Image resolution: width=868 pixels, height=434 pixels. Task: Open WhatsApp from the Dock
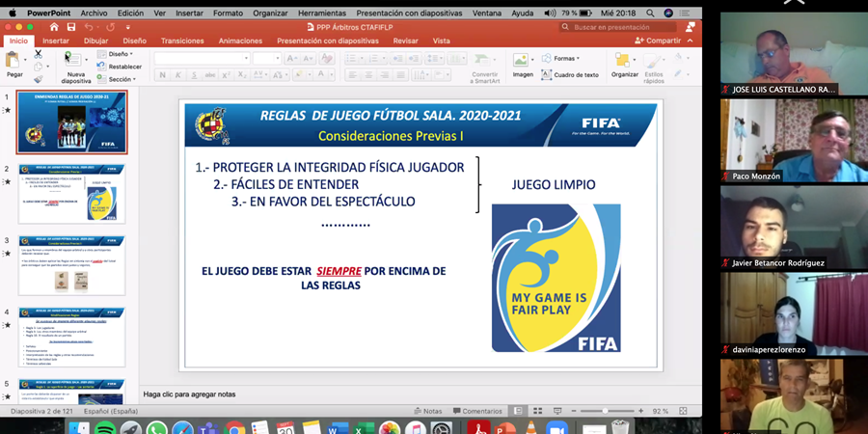point(156,428)
